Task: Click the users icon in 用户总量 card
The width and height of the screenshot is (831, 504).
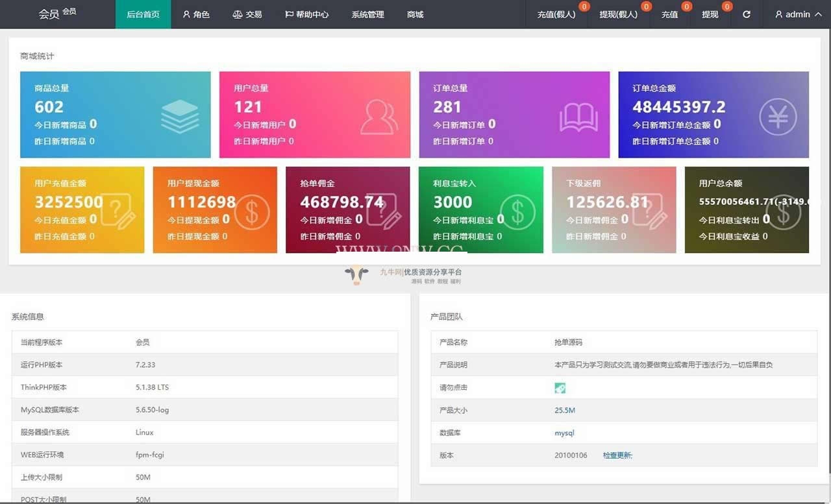Action: click(379, 117)
